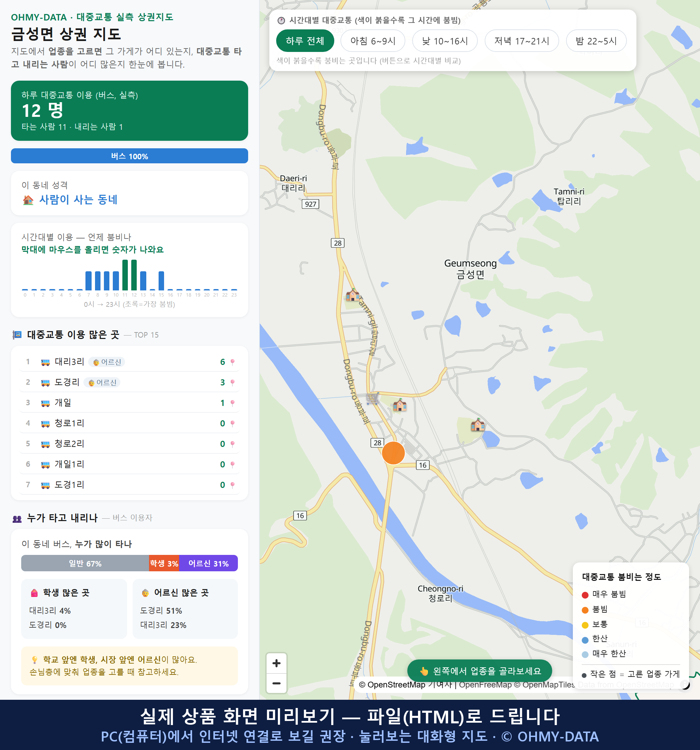Click the bus icon in the 청로1리 row

click(x=45, y=424)
